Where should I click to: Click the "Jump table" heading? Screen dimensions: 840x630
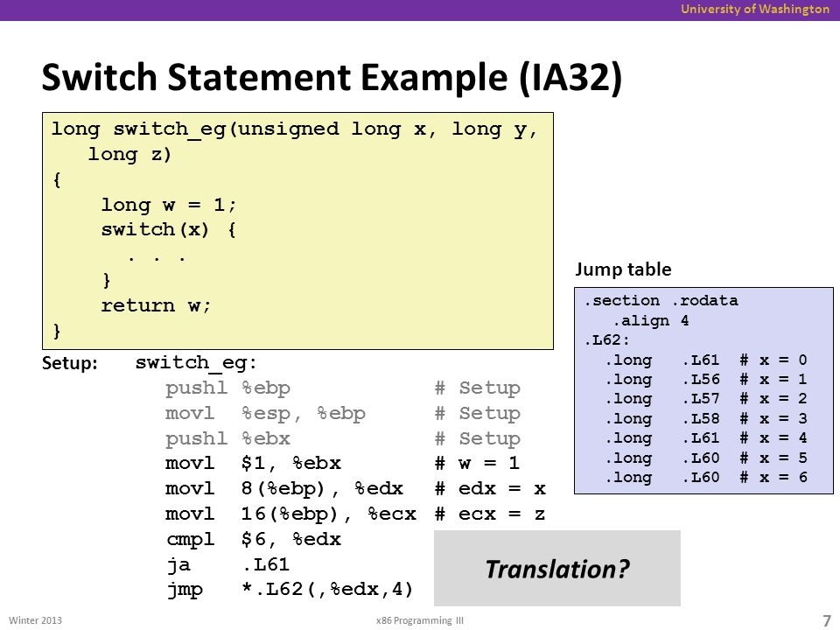(623, 269)
